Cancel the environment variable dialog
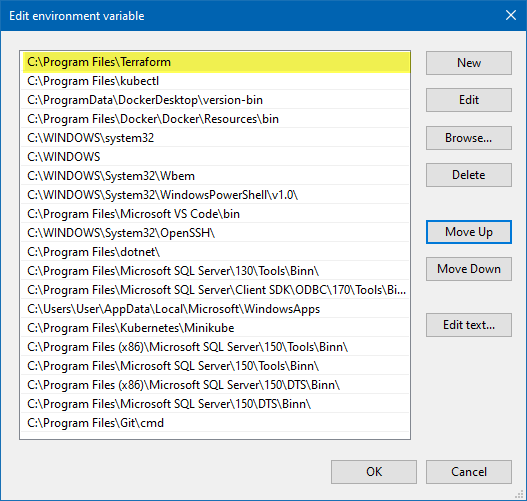 tap(469, 472)
